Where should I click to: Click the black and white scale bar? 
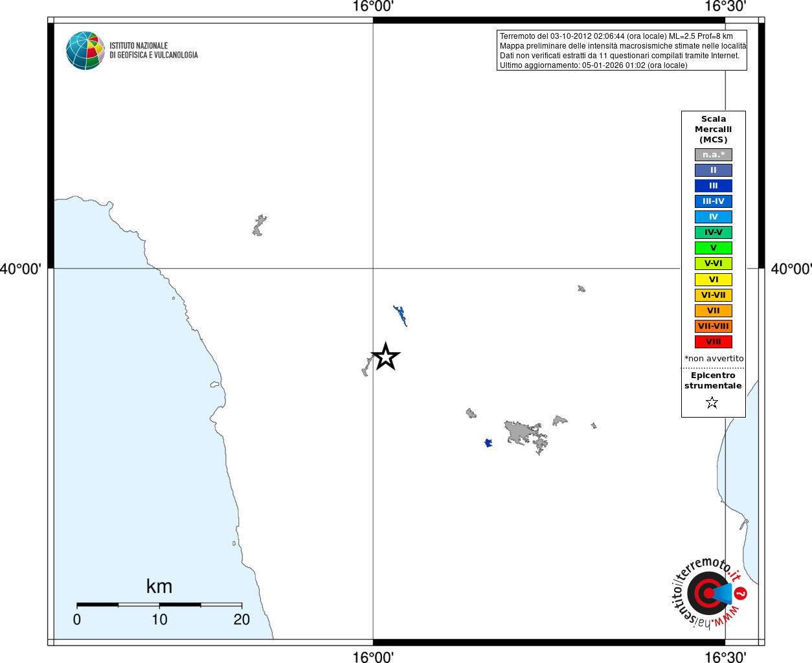(159, 605)
